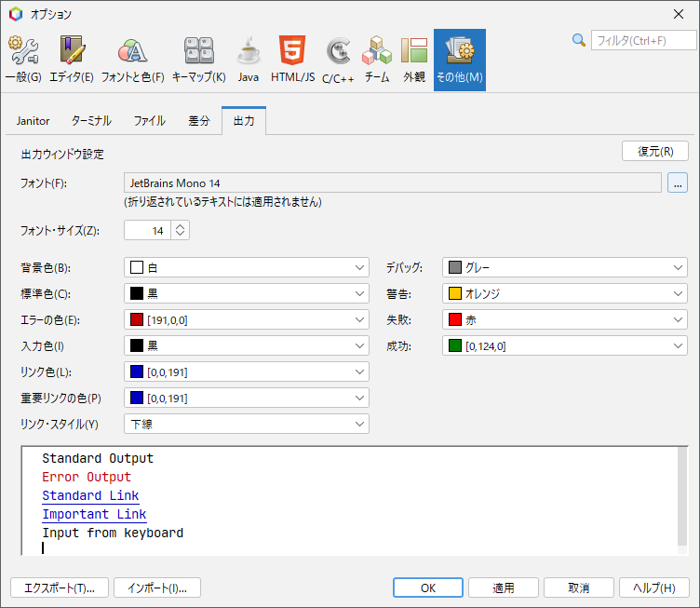Screen dimensions: 700x608
Task: Expand the 標準色(C) dropdown
Action: 247,293
